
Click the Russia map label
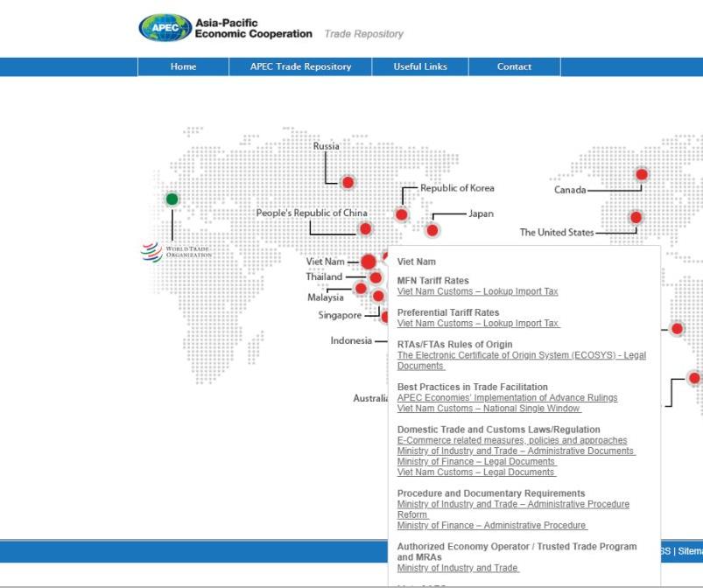[x=326, y=146]
